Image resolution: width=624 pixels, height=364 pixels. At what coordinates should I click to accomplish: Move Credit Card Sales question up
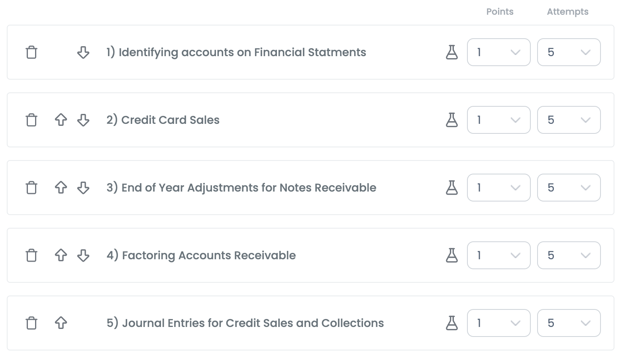coord(61,120)
